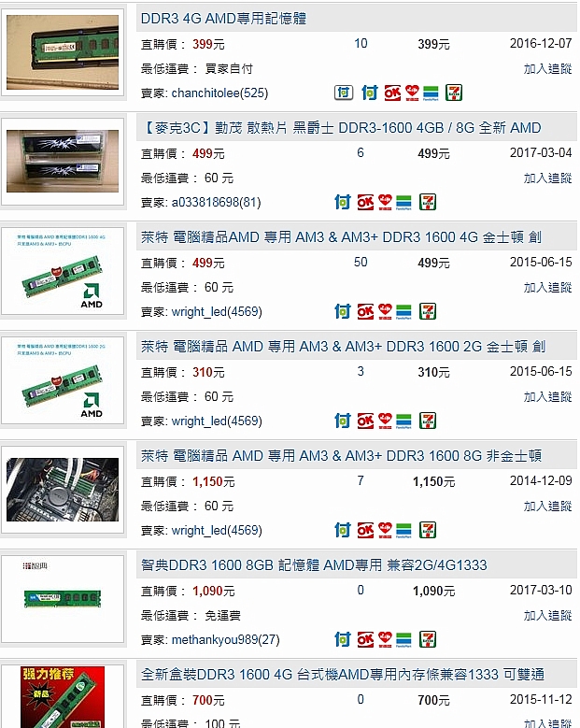Screen dimensions: 580x728
Task: Click the Hi-Life heart icon in DDR3 1600 2G listing
Action: click(385, 421)
